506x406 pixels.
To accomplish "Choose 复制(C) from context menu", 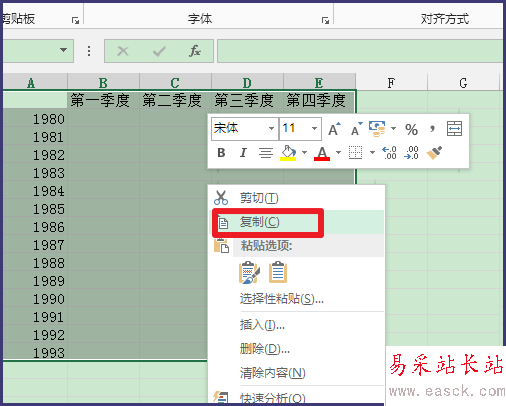I will coord(296,222).
